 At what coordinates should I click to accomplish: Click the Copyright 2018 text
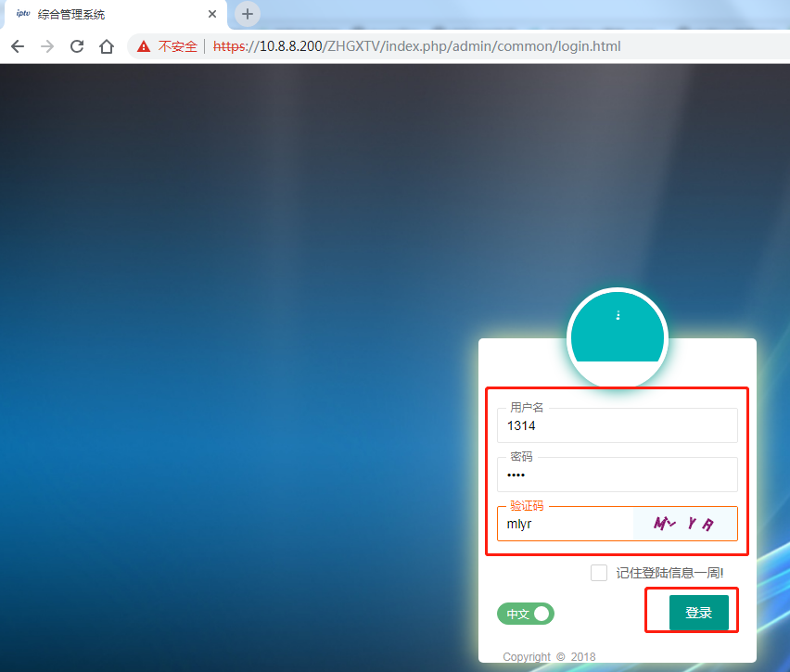(x=549, y=656)
